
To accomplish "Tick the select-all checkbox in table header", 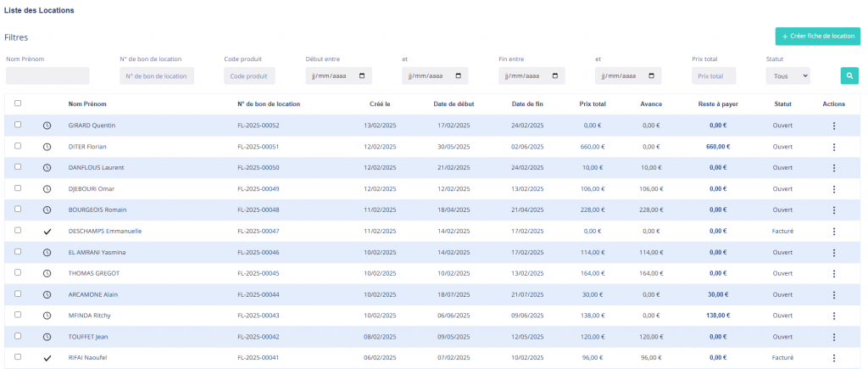I will point(18,103).
